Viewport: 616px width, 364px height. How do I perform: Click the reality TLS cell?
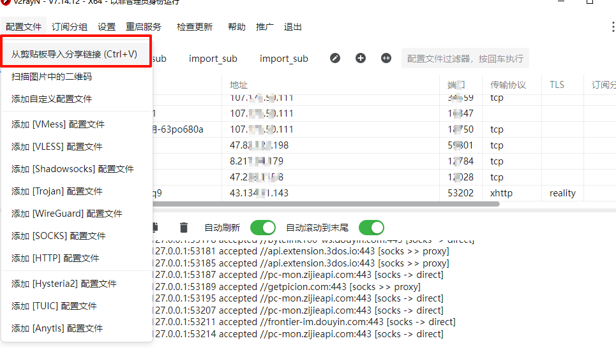pos(562,193)
